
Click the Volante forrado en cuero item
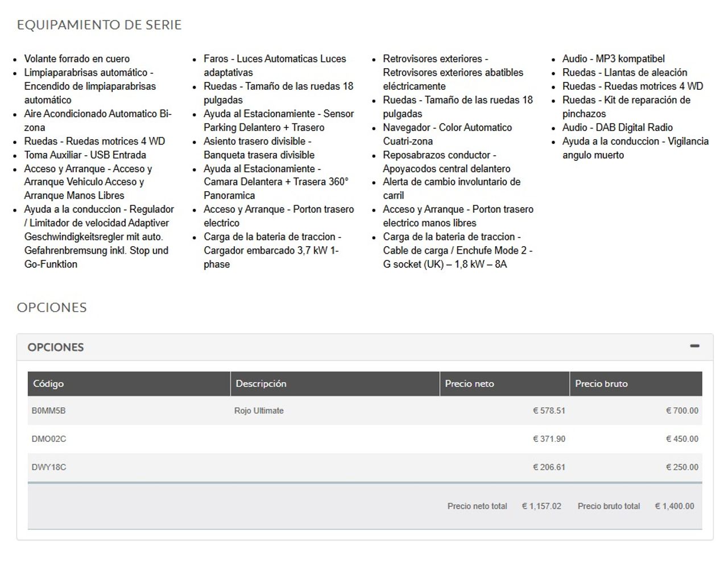pos(77,59)
